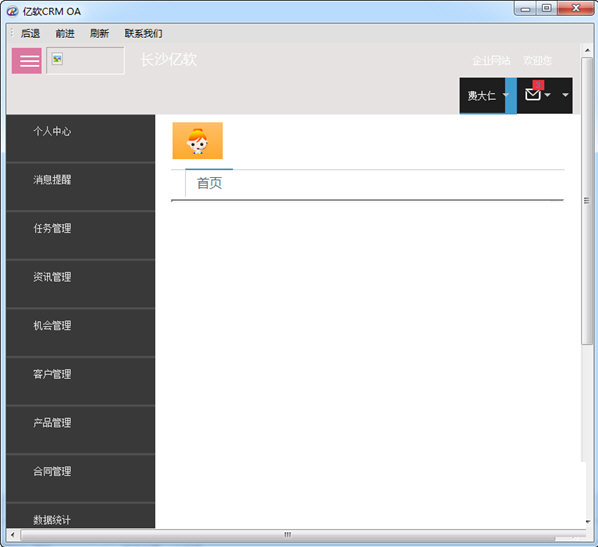
Task: Click the horizontal scrollbar left arrow
Action: pyautogui.click(x=12, y=535)
